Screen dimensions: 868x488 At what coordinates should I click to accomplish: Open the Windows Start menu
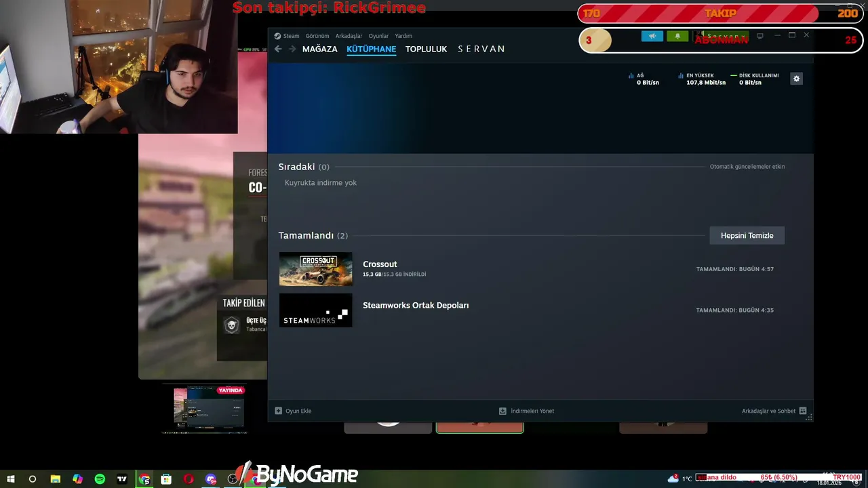pyautogui.click(x=11, y=479)
